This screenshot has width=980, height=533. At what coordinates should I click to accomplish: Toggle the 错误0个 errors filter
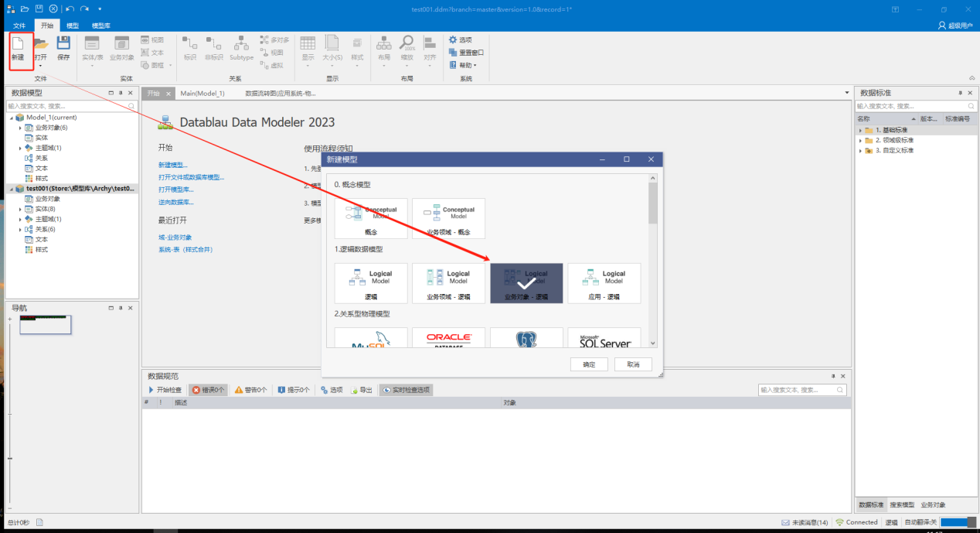208,390
